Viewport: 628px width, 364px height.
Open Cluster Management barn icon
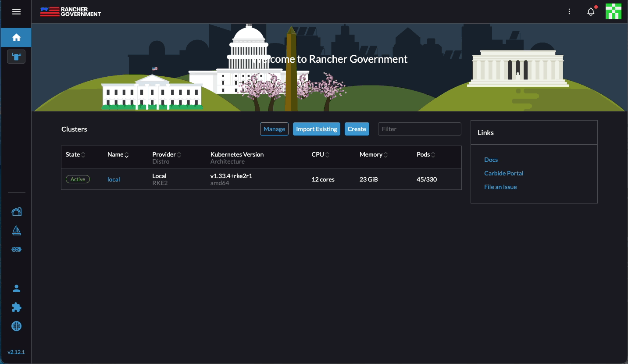(x=16, y=212)
